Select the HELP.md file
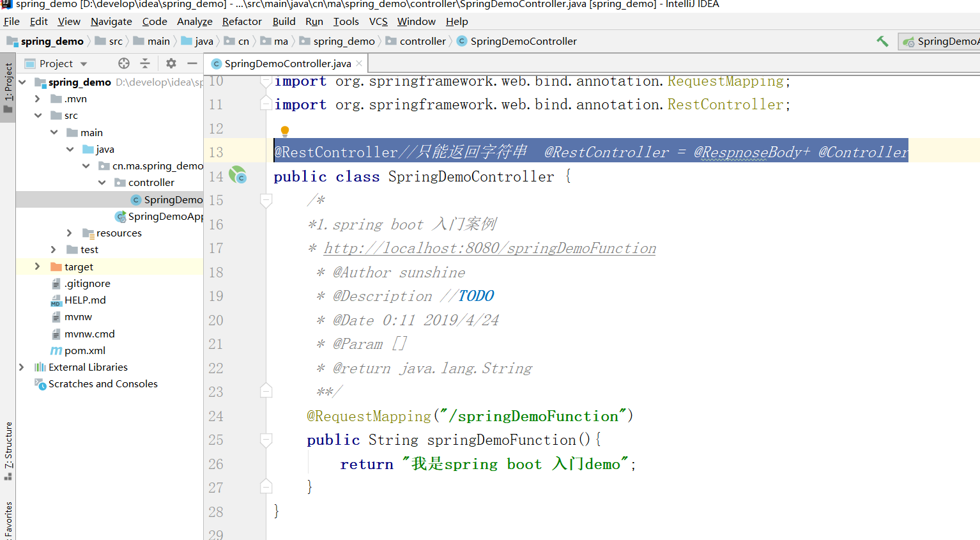980x540 pixels. pyautogui.click(x=78, y=300)
